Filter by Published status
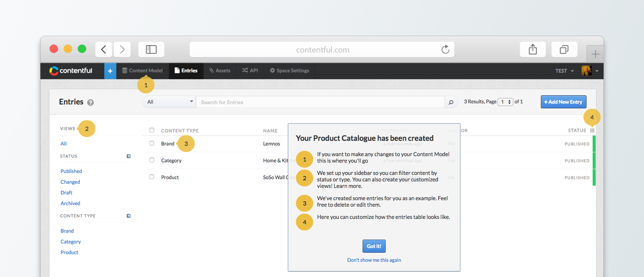 [71, 171]
